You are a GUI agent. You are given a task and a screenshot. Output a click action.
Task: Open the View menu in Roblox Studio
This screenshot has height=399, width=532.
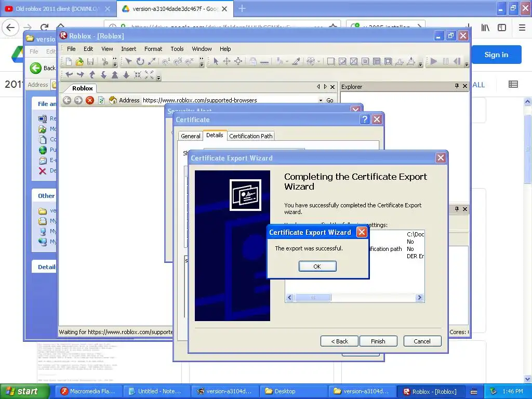pyautogui.click(x=107, y=49)
